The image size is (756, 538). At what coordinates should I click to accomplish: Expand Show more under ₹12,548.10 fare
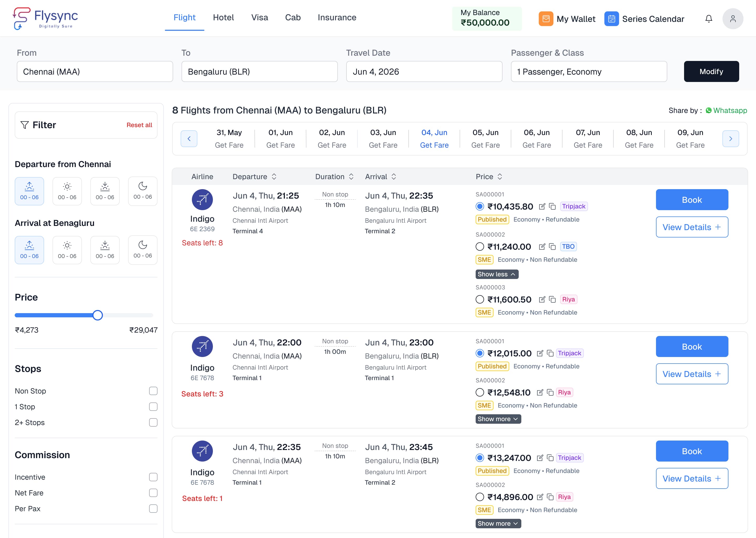(x=498, y=419)
